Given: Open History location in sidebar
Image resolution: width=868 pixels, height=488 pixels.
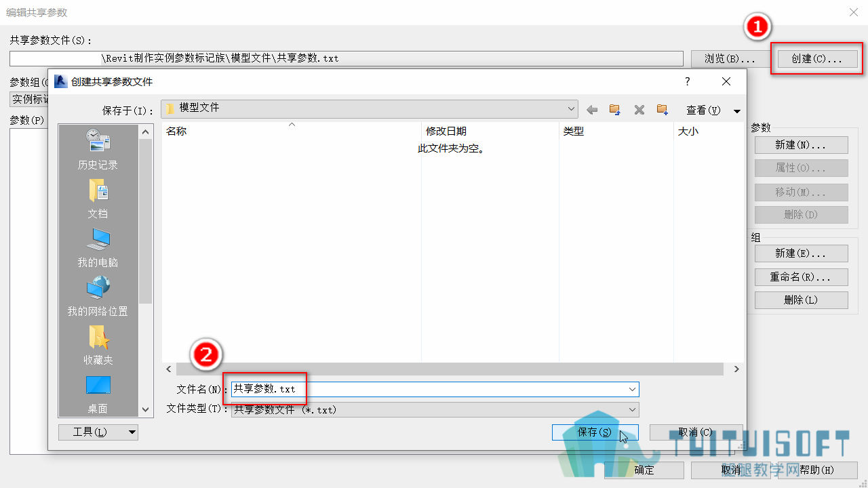Looking at the screenshot, I should point(98,150).
